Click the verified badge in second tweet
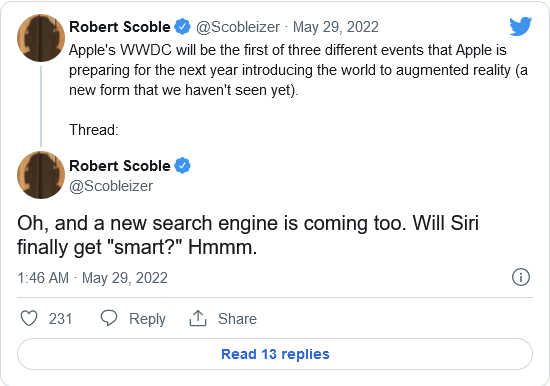Screen dimensions: 550x386 point(182,166)
